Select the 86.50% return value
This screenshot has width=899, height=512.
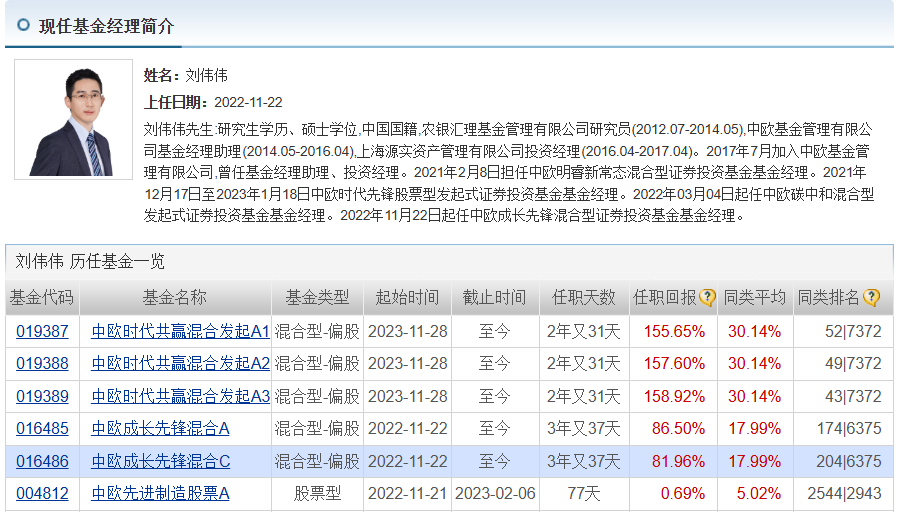(678, 428)
